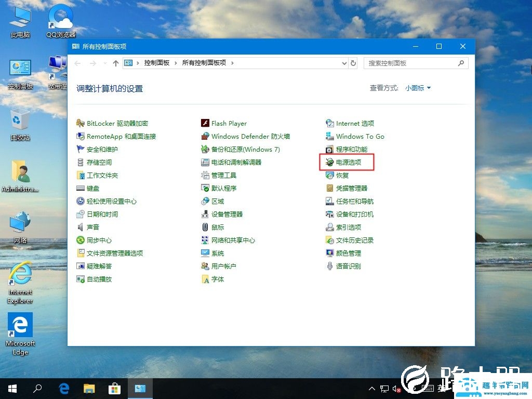Click the search magnifier in the search box
532x399 pixels.
(461, 63)
